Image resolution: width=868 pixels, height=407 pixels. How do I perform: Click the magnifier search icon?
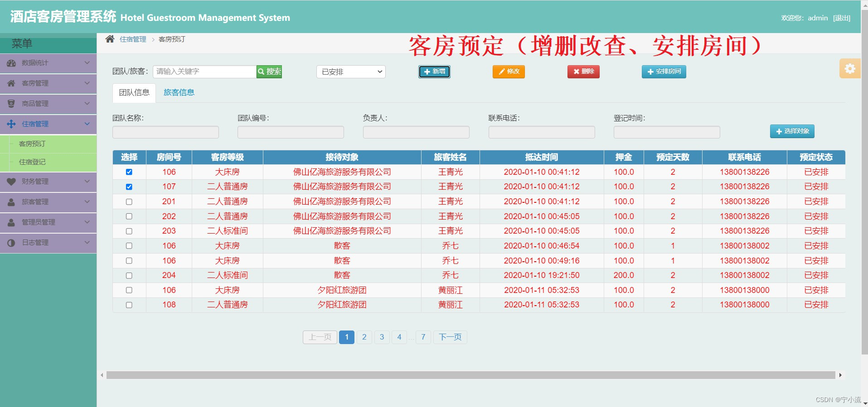tap(261, 72)
